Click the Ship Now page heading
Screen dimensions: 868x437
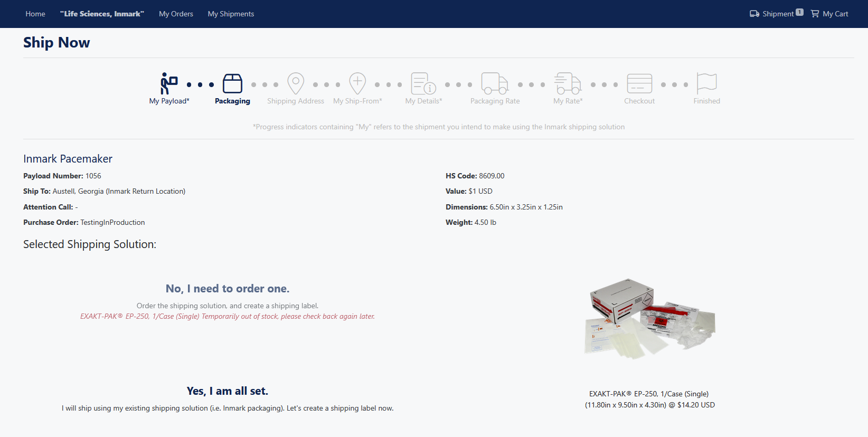56,42
